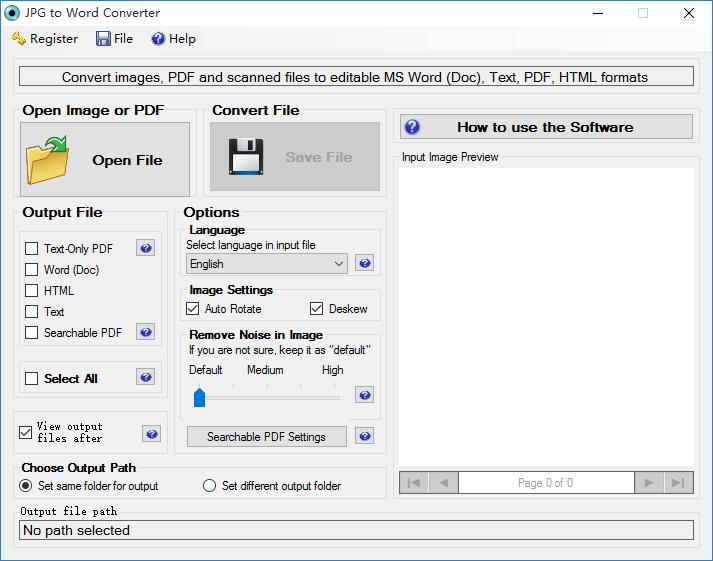713x561 pixels.
Task: Uncheck View output files after
Action: click(25, 432)
